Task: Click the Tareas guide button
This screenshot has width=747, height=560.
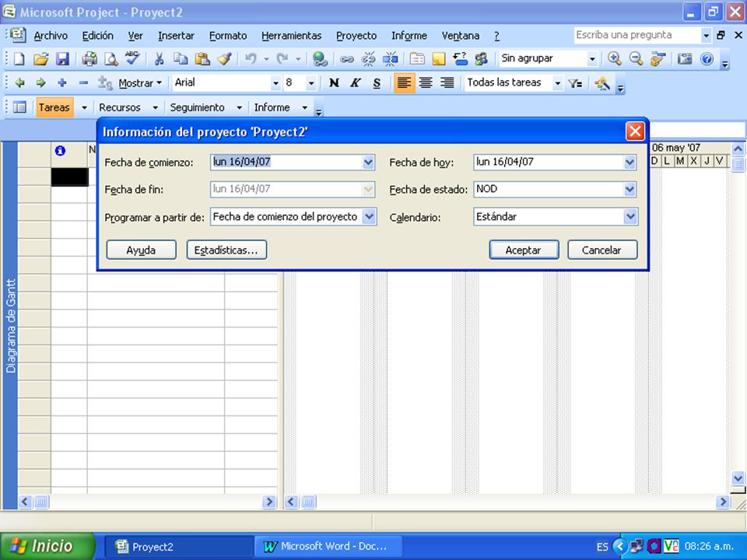Action: (54, 107)
